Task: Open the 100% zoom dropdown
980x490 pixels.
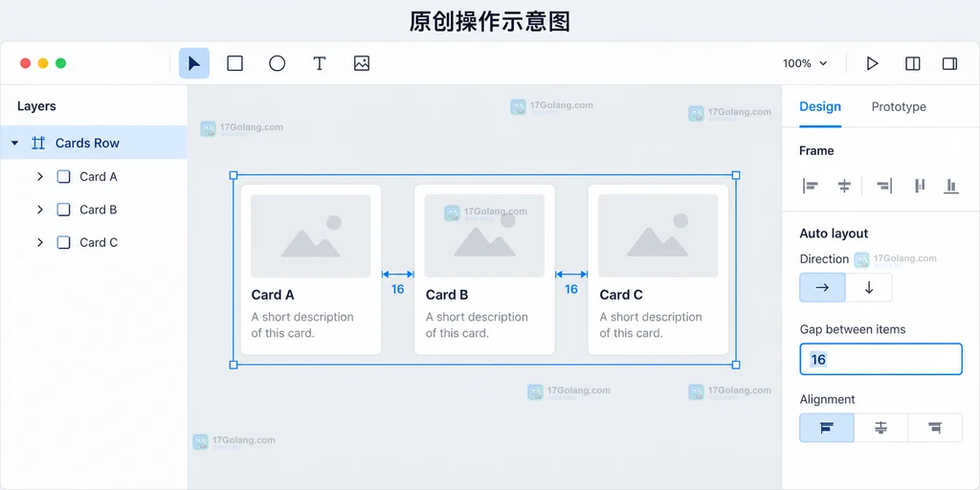Action: point(805,63)
